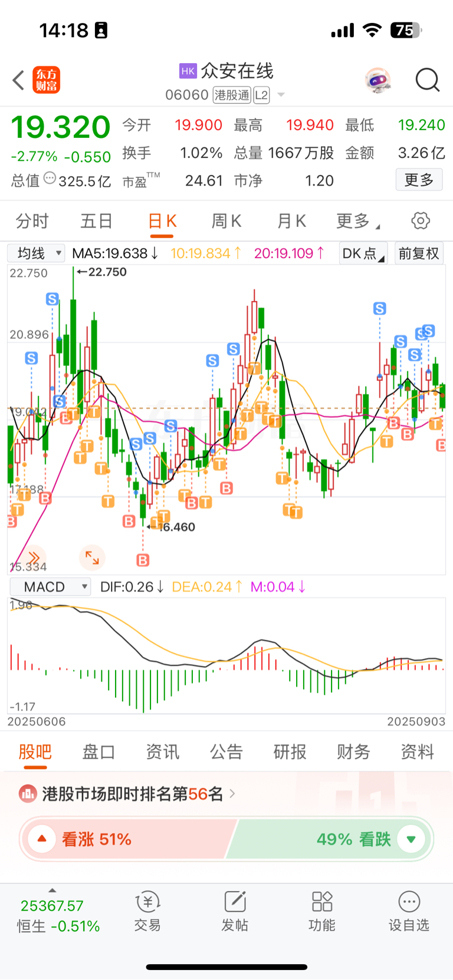Tap the current price 19.320
The height and width of the screenshot is (980, 453).
(61, 127)
